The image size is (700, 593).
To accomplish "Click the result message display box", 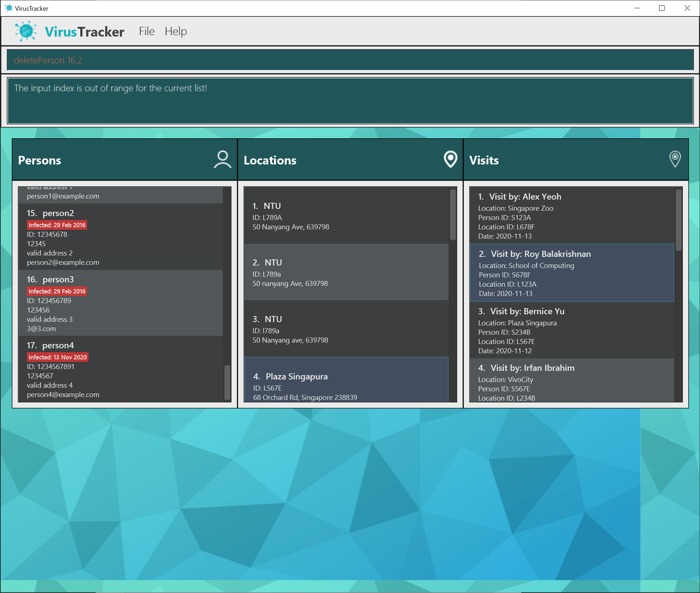I will click(x=350, y=101).
